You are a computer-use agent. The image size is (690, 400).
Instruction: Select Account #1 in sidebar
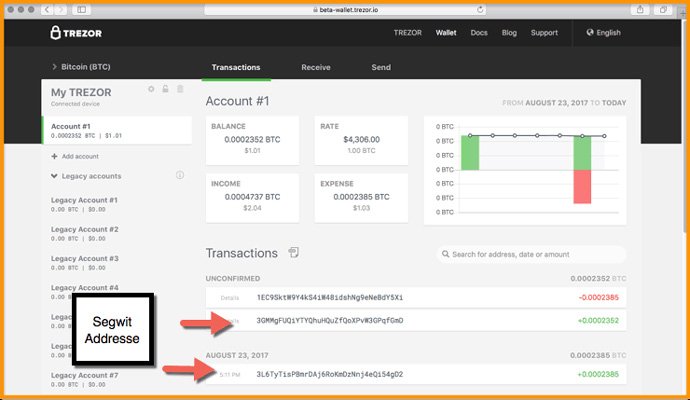pos(117,130)
